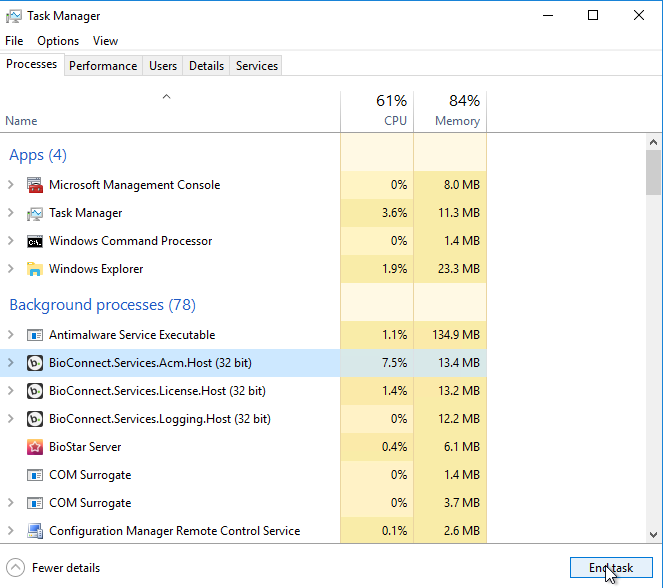Click the BioConnect.Services.License.Host icon

click(x=35, y=391)
